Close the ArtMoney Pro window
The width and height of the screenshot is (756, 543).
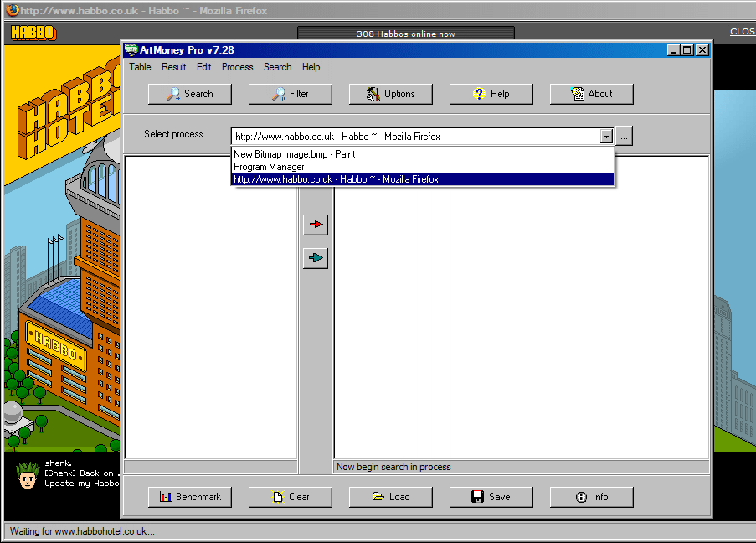tap(702, 49)
